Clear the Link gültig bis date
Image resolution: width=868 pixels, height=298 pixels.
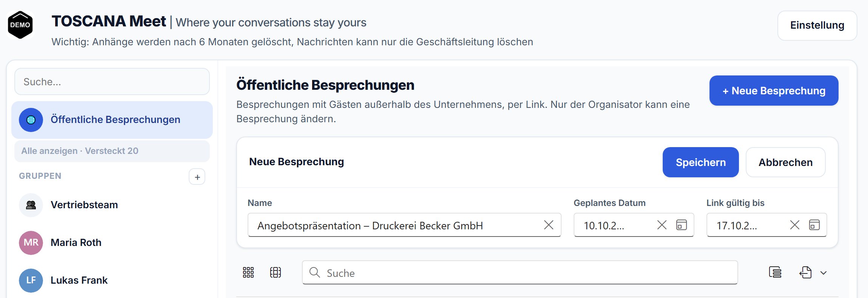794,225
